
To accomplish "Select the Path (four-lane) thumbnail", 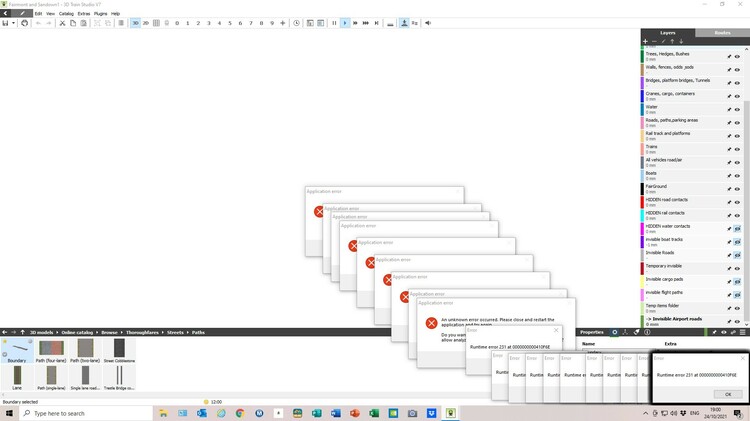I will [51, 351].
